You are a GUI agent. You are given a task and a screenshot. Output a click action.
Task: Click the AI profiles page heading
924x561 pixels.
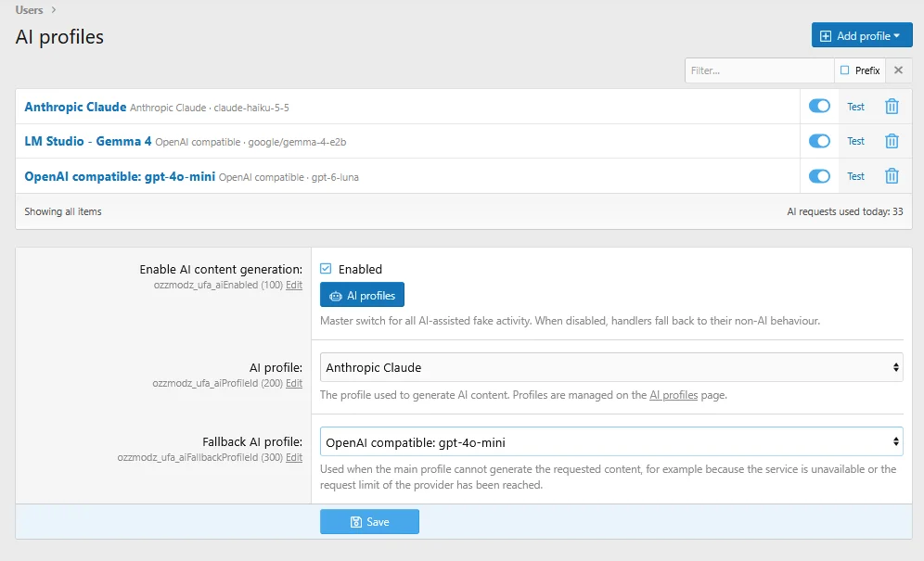click(x=59, y=36)
